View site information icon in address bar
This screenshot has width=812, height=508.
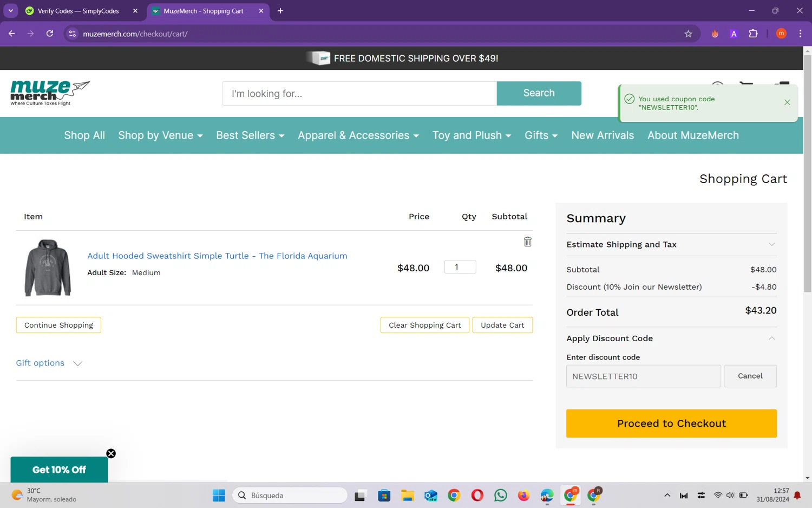click(x=72, y=34)
